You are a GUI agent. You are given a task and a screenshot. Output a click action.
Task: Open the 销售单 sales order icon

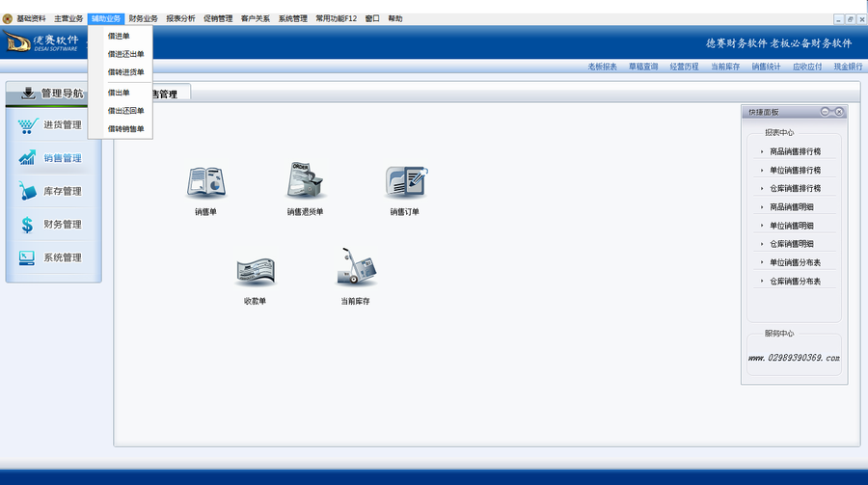(x=206, y=182)
